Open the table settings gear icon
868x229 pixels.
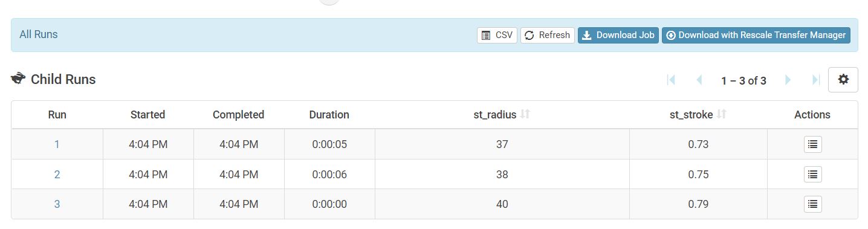843,80
